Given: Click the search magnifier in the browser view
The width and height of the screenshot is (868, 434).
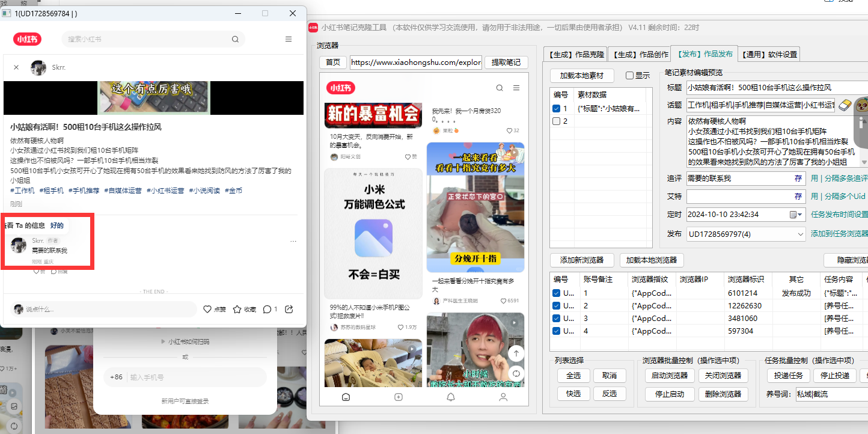Looking at the screenshot, I should pyautogui.click(x=499, y=88).
